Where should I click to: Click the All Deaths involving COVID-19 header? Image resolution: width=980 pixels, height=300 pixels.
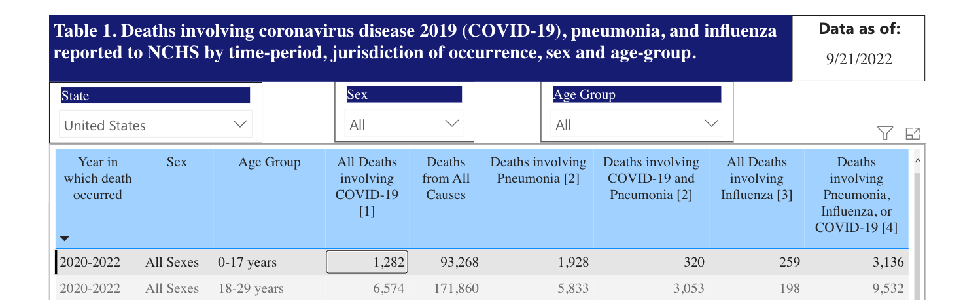click(x=366, y=186)
